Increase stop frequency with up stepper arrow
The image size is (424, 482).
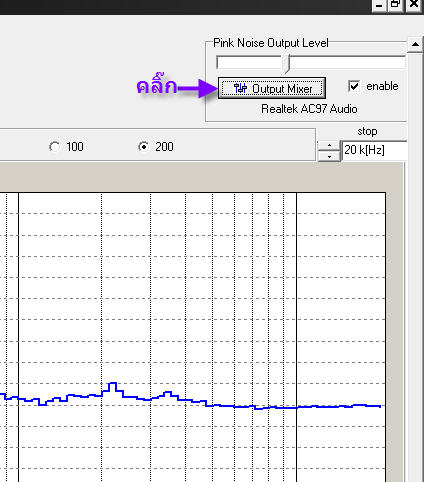point(329,146)
